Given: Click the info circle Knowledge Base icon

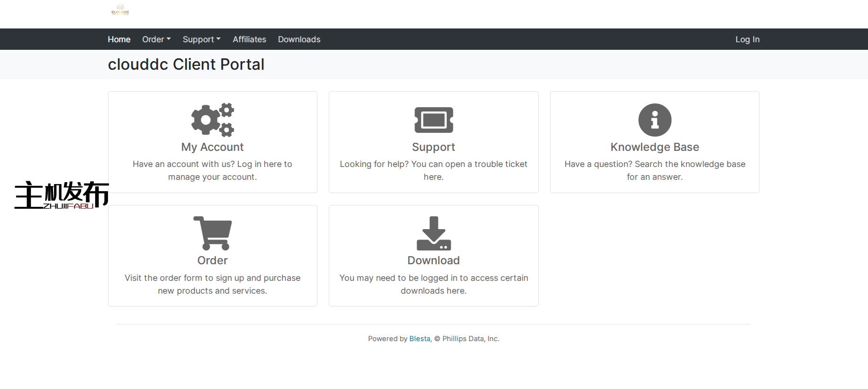Looking at the screenshot, I should 654,120.
